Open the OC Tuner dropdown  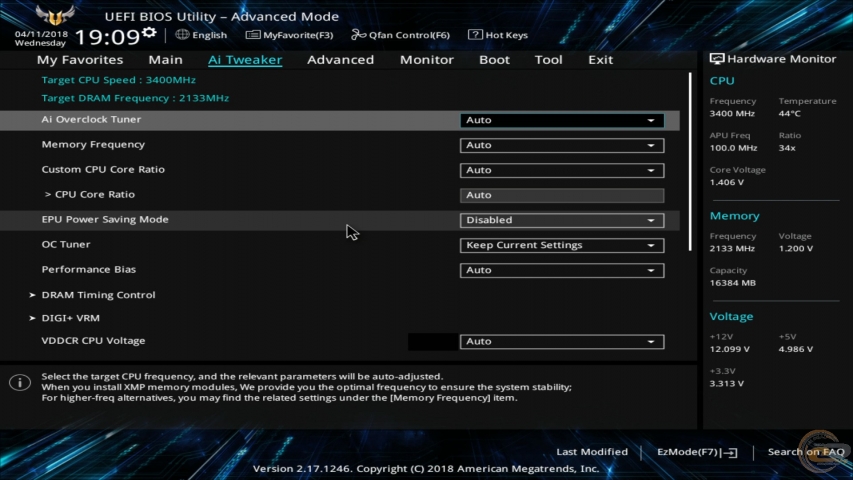click(561, 245)
